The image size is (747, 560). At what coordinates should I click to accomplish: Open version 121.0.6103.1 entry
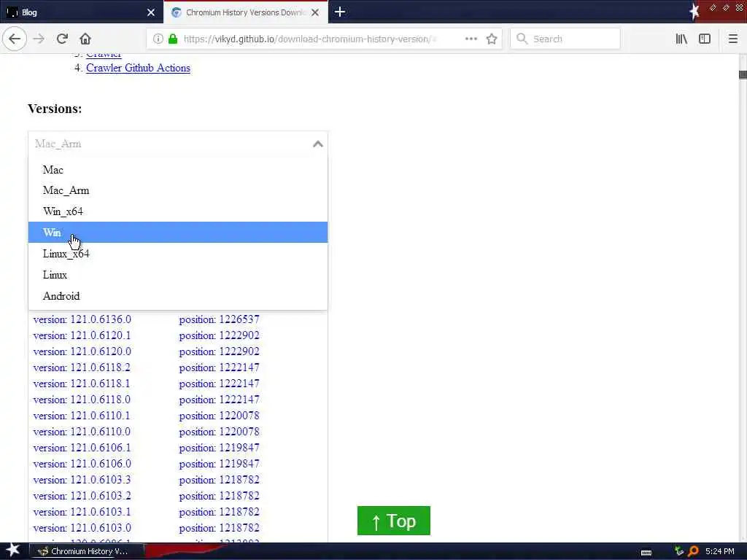82,512
